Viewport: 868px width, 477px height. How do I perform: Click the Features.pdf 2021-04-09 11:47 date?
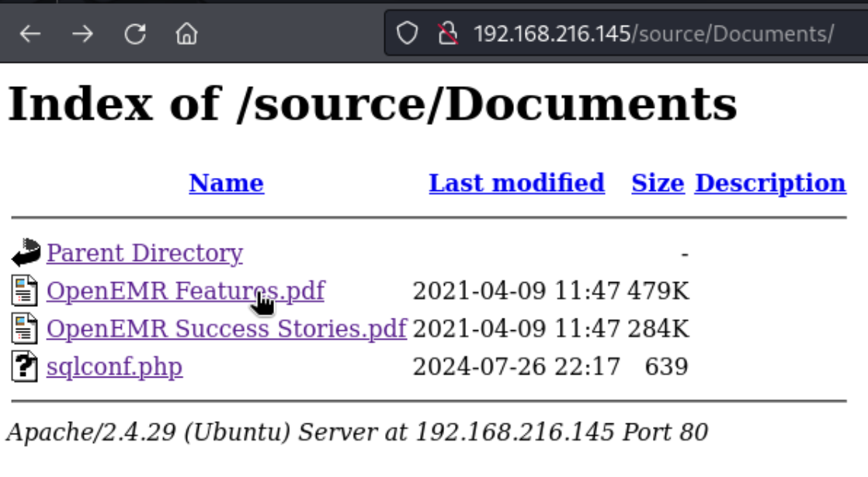[x=516, y=291]
